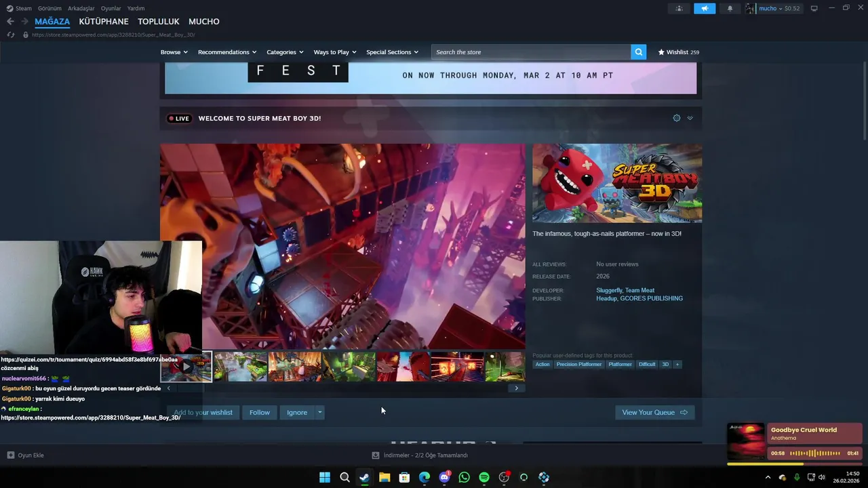Collapse the live broadcast section chevron
The height and width of the screenshot is (488, 868).
pyautogui.click(x=690, y=118)
